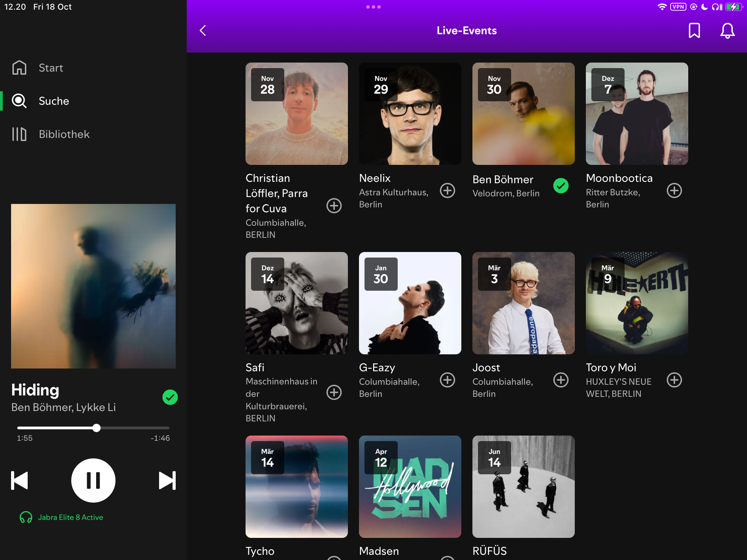Go to the previous track
This screenshot has height=560, width=747.
19,480
